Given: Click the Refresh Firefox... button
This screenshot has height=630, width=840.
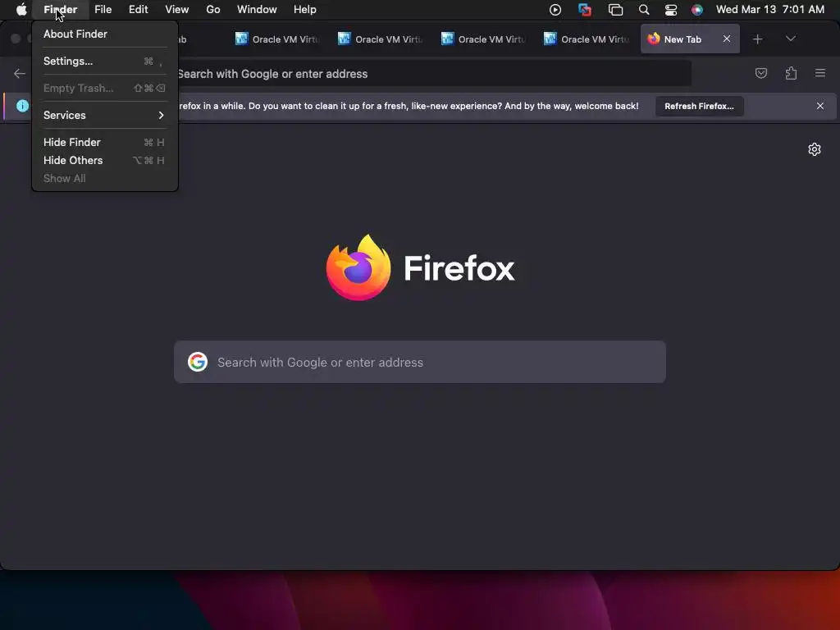Looking at the screenshot, I should (699, 106).
